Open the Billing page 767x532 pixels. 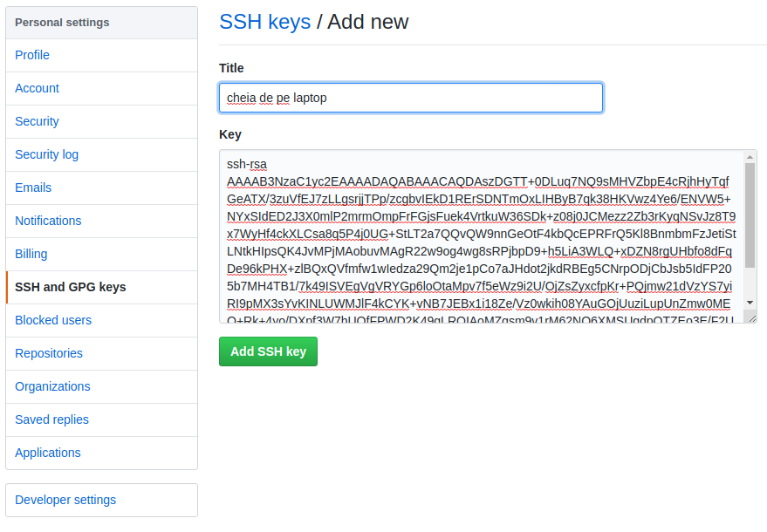(x=31, y=254)
